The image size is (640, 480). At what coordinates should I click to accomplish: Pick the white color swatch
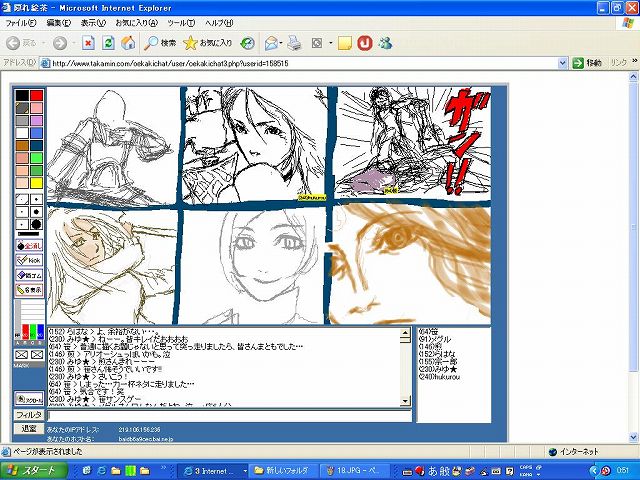22,133
